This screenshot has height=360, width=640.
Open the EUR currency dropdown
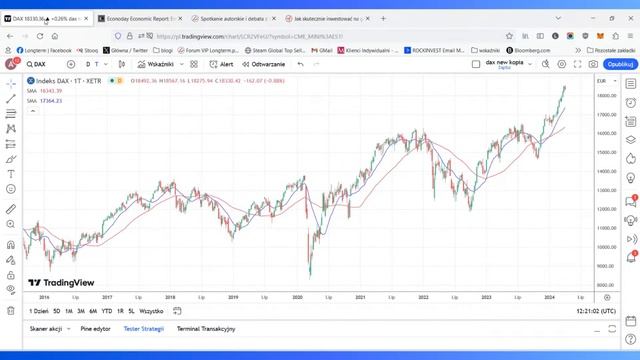pyautogui.click(x=607, y=81)
